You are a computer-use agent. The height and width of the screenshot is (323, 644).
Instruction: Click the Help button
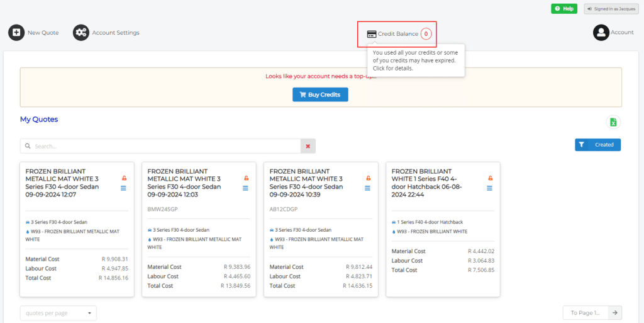[x=564, y=9]
